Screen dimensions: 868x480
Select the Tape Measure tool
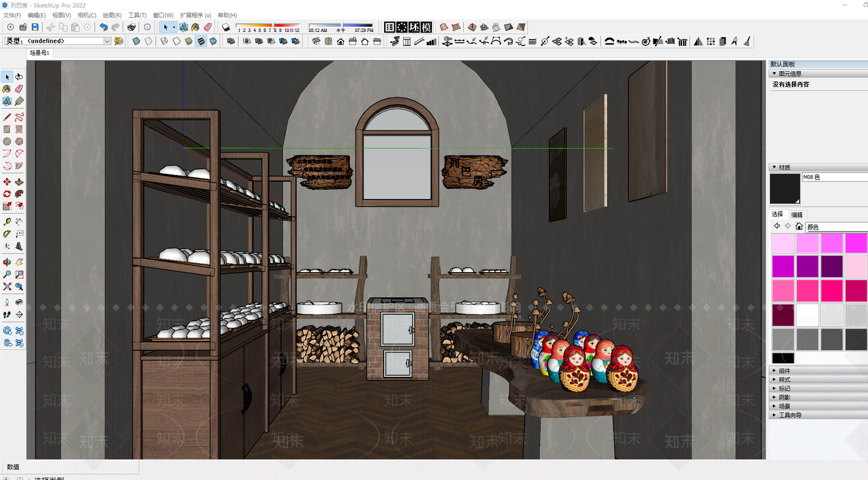[x=7, y=221]
